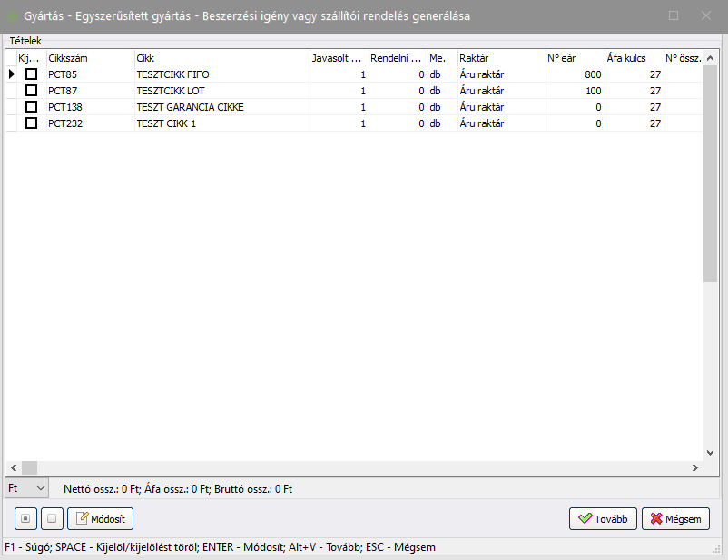Viewport: 728px width, 560px height.
Task: Select the checkbox in PCT232 row
Action: click(x=31, y=123)
